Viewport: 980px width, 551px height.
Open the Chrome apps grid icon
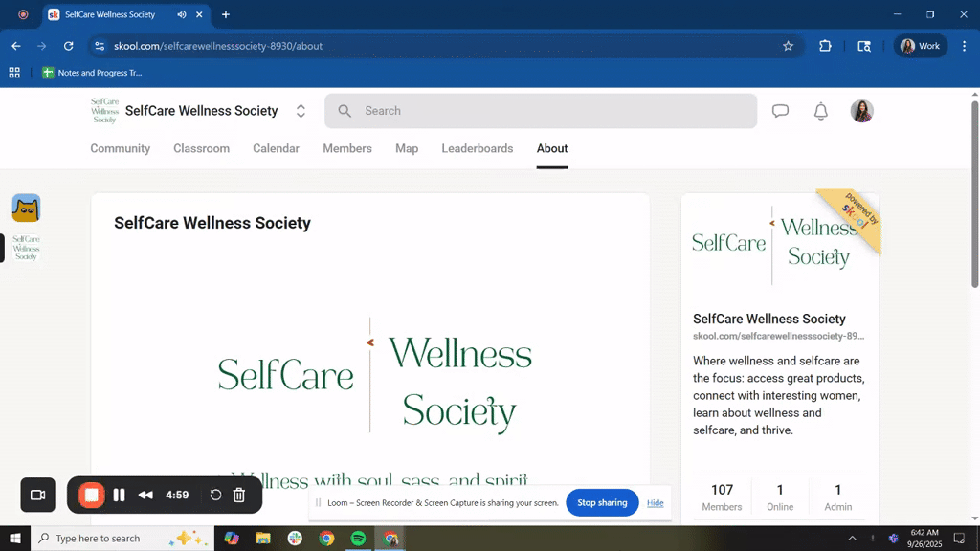(x=14, y=73)
